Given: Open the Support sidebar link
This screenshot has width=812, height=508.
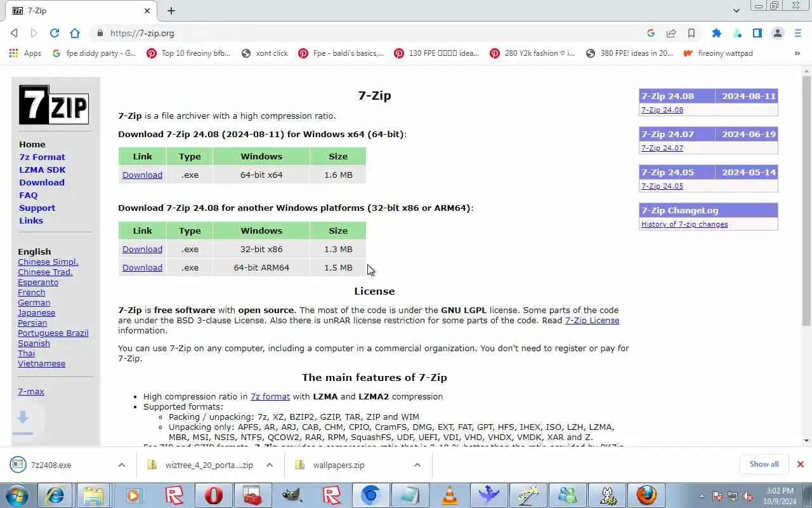Looking at the screenshot, I should 37,208.
